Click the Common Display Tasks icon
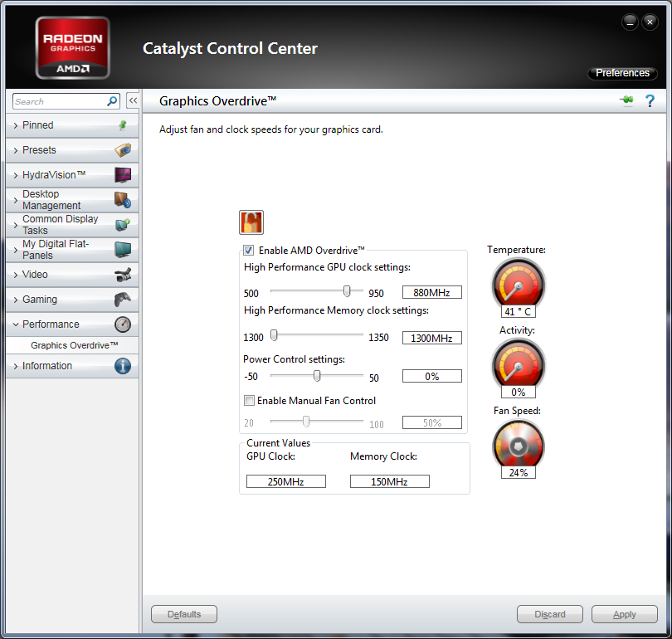The height and width of the screenshot is (639, 672). coord(123,225)
